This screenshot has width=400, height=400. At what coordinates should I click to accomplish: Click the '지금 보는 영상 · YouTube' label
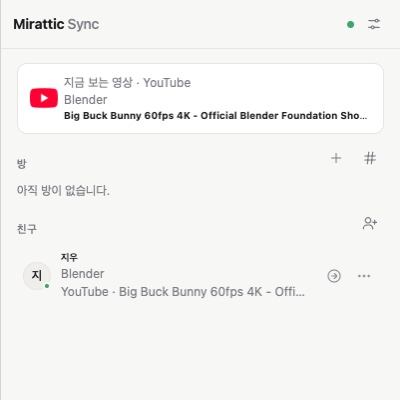click(127, 82)
